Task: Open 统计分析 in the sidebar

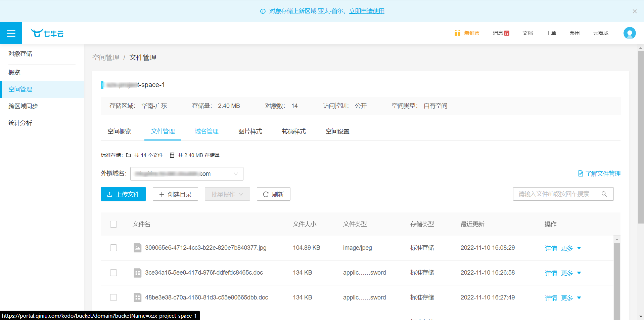Action: 42,123
